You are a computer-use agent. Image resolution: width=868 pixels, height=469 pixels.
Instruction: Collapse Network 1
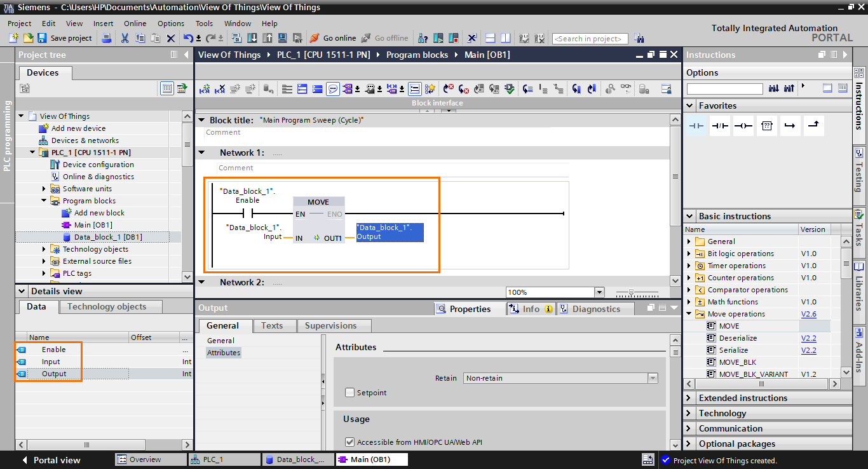tap(202, 153)
